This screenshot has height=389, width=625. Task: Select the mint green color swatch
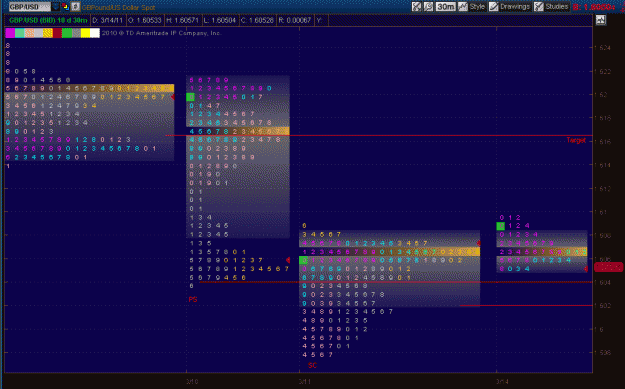(x=20, y=33)
